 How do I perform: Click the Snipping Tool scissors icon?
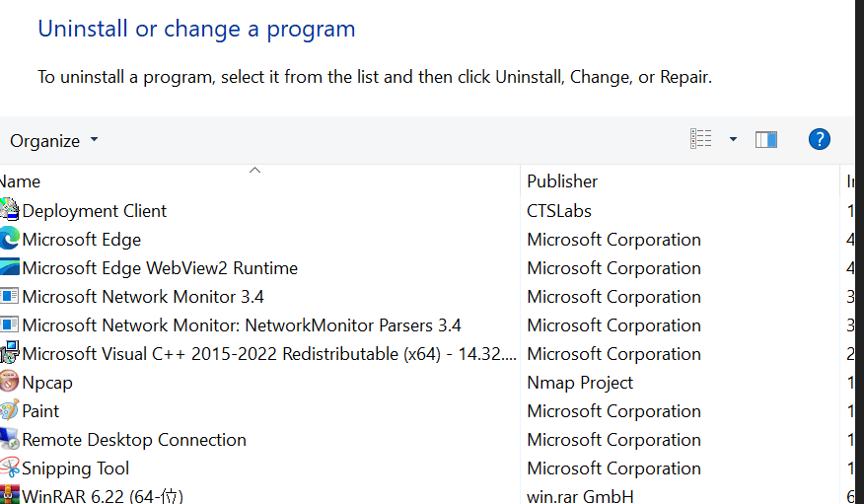(x=9, y=468)
